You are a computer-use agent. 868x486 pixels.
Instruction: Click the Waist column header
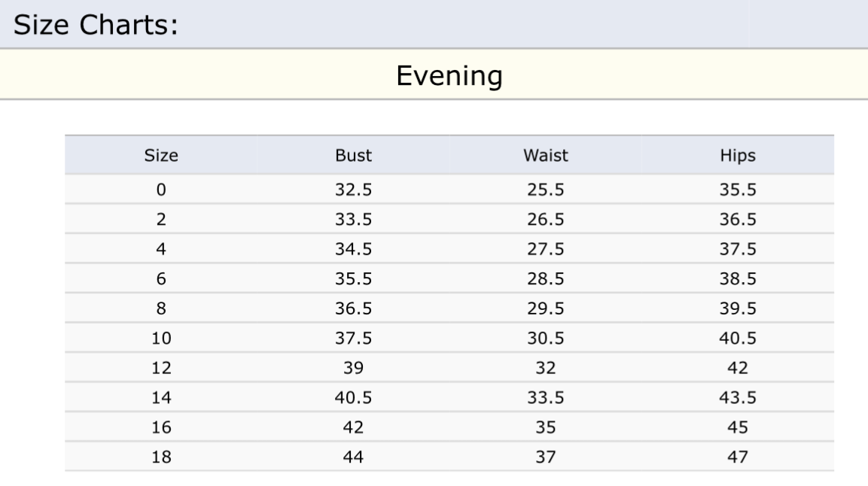point(545,156)
